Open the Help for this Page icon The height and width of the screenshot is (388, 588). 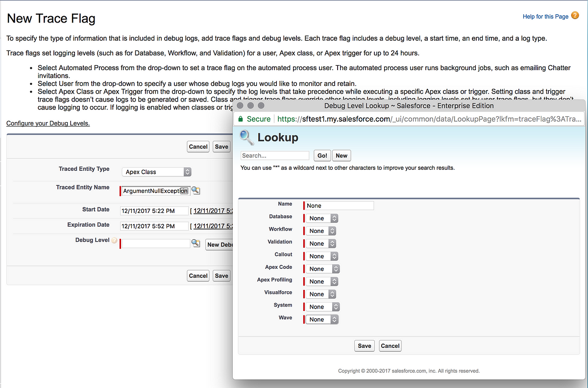pyautogui.click(x=575, y=16)
